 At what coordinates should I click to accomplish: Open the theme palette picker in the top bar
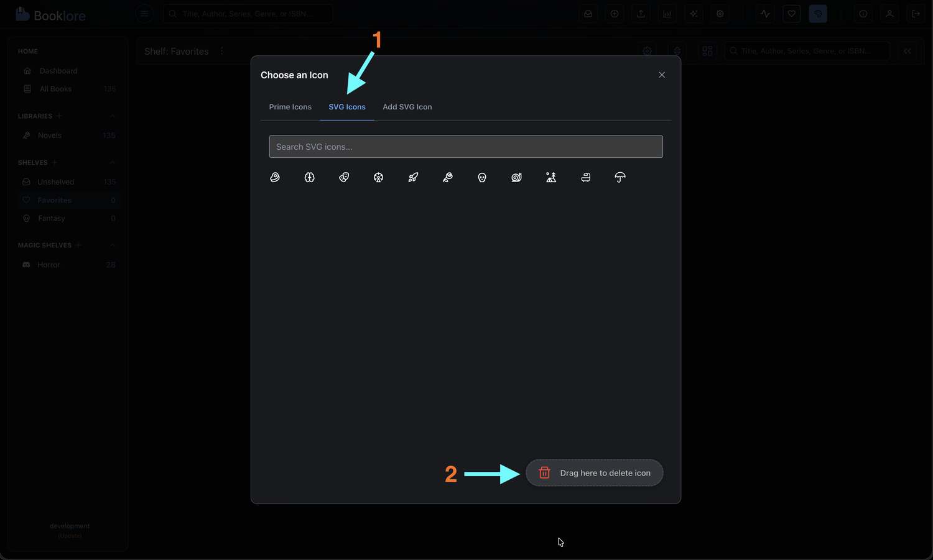818,14
